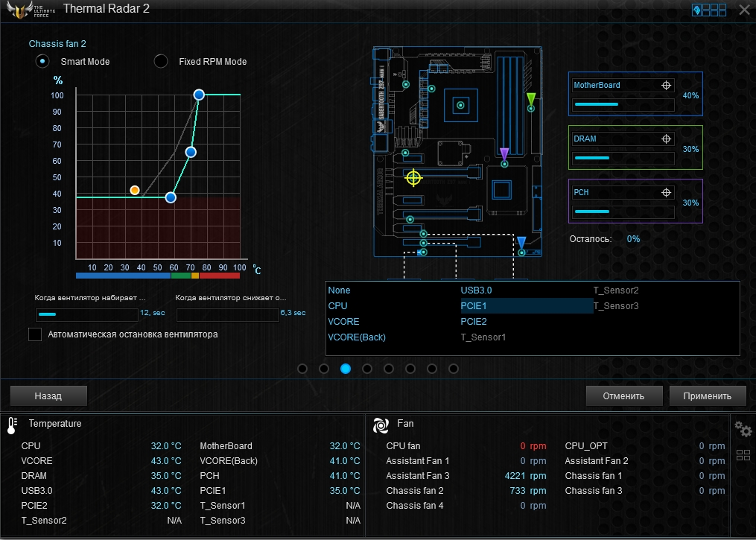Click Assistant Fan 3 rpm value 4221
This screenshot has width=756, height=540.
[x=515, y=476]
